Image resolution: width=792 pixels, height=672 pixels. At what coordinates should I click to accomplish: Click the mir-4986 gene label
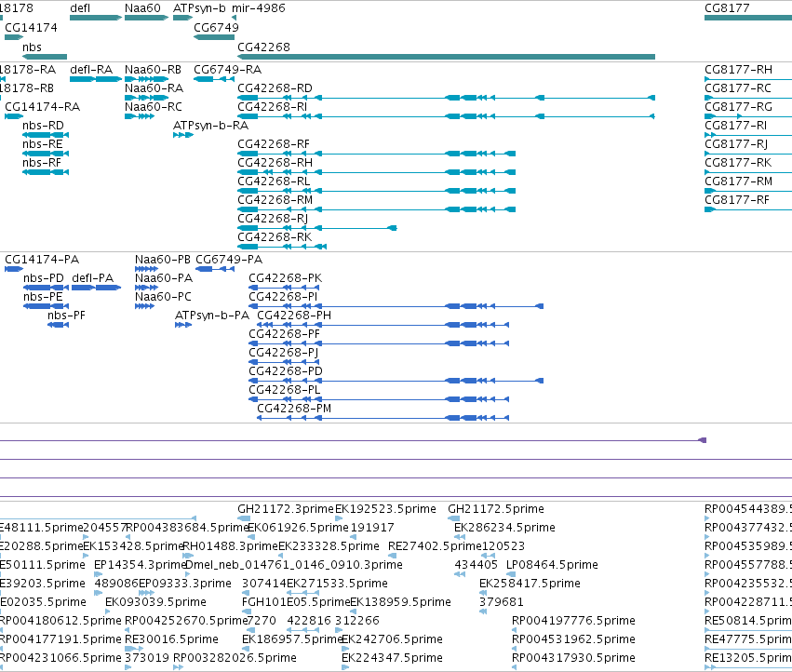[x=258, y=8]
